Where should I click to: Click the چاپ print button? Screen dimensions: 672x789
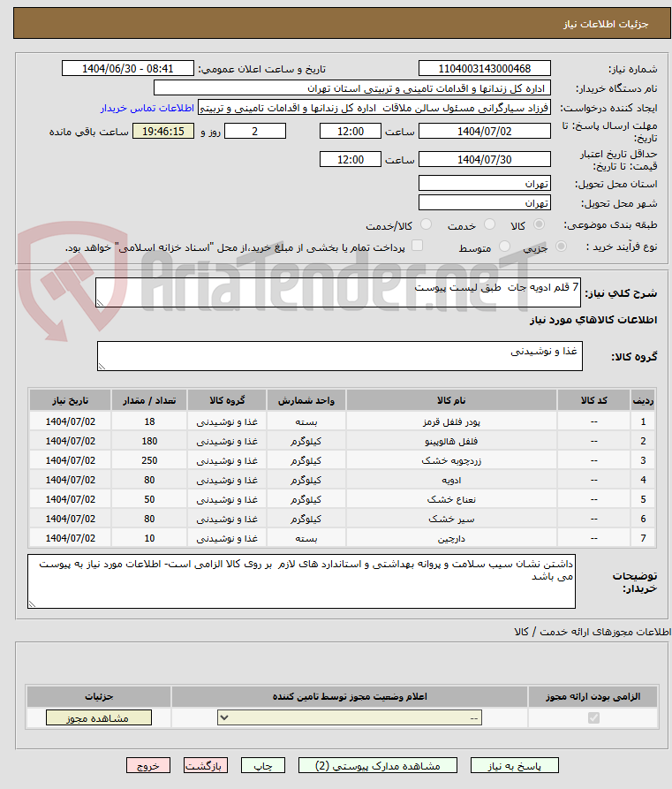pyautogui.click(x=263, y=765)
